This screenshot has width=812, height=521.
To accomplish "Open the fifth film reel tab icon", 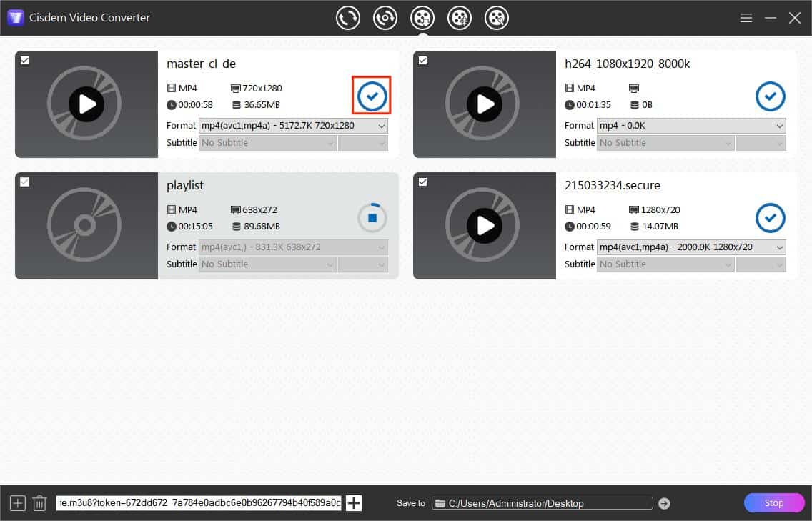I will pyautogui.click(x=497, y=18).
